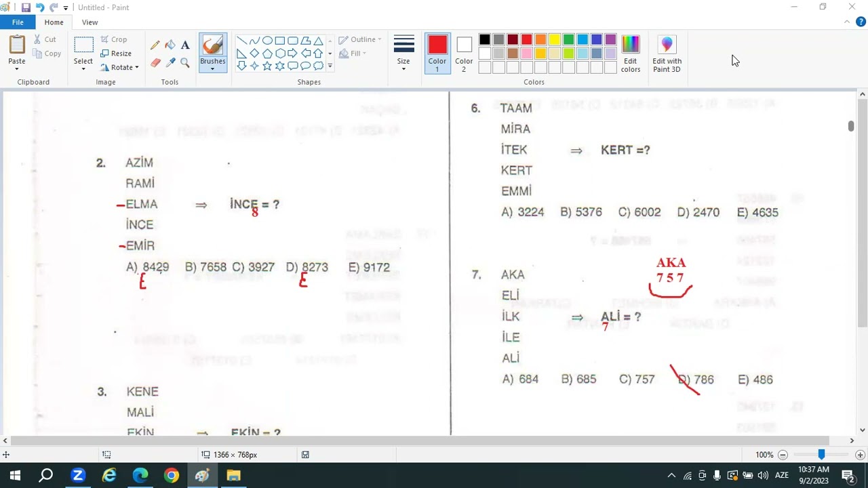Open the image in Paint 3D

[x=667, y=54]
